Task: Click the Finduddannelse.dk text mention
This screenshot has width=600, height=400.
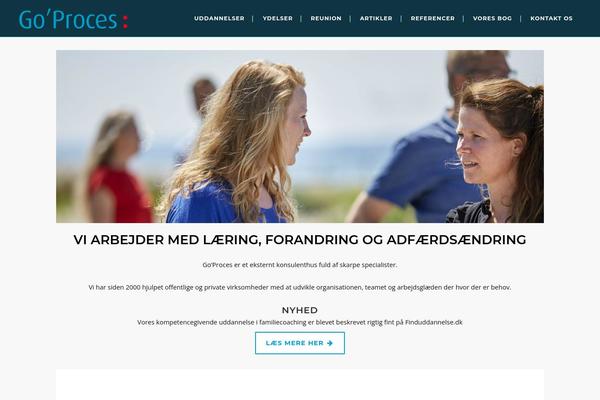Action: point(434,322)
